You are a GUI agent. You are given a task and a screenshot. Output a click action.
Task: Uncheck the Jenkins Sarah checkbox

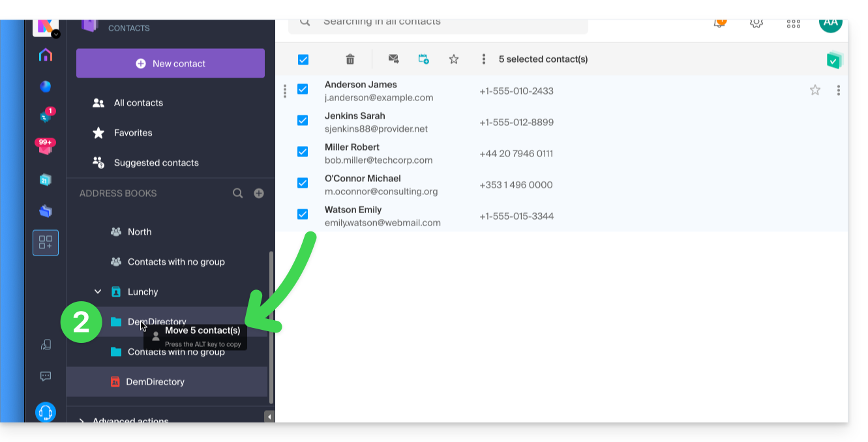click(x=303, y=121)
